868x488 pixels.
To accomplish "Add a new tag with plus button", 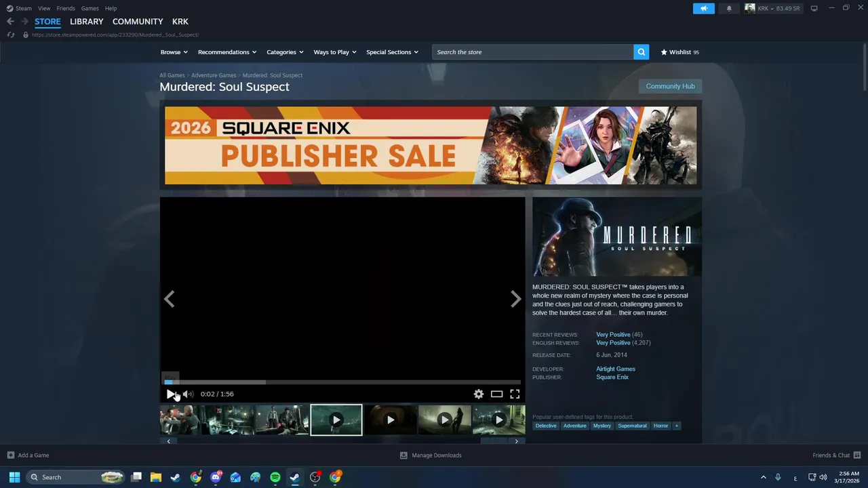I will tap(676, 426).
